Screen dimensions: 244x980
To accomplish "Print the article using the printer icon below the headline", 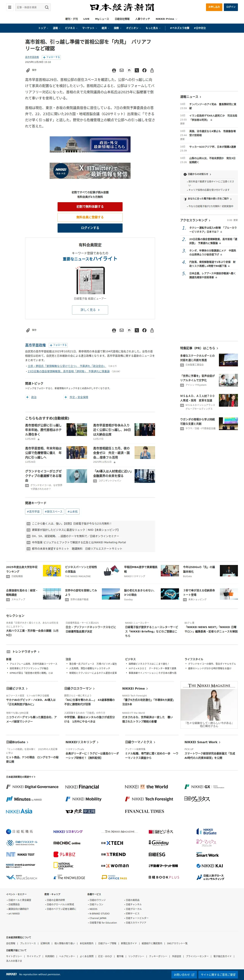I will (x=114, y=70).
